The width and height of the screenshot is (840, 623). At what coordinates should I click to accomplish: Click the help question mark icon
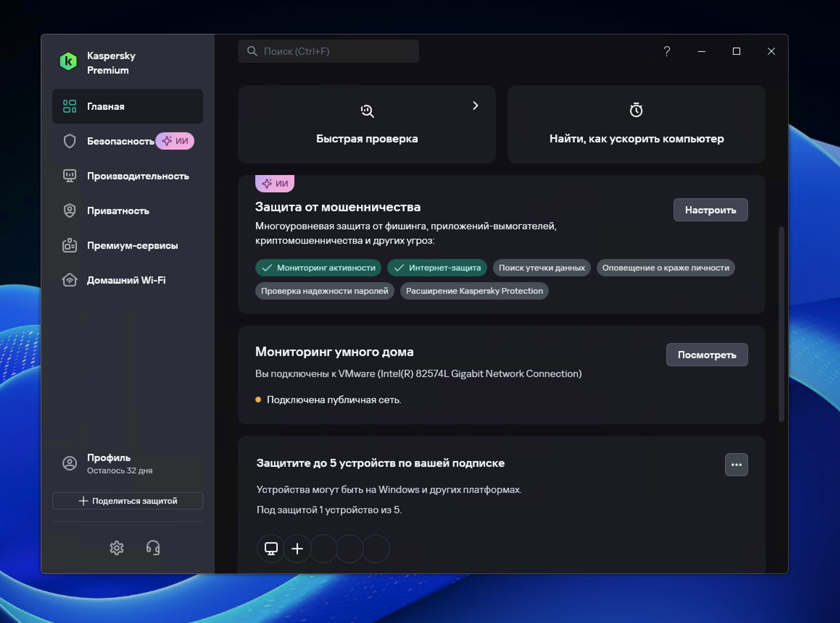(667, 51)
